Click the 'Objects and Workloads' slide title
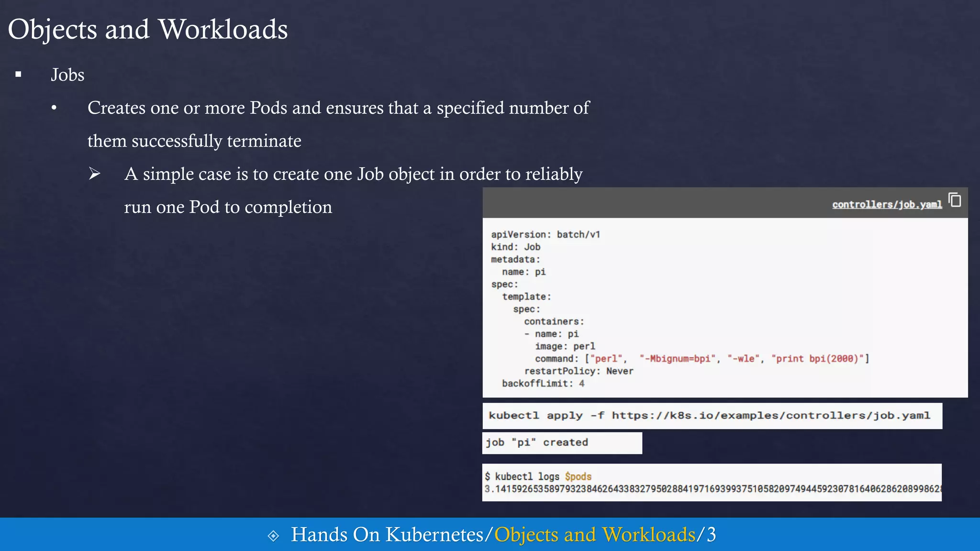980x551 pixels. click(148, 29)
